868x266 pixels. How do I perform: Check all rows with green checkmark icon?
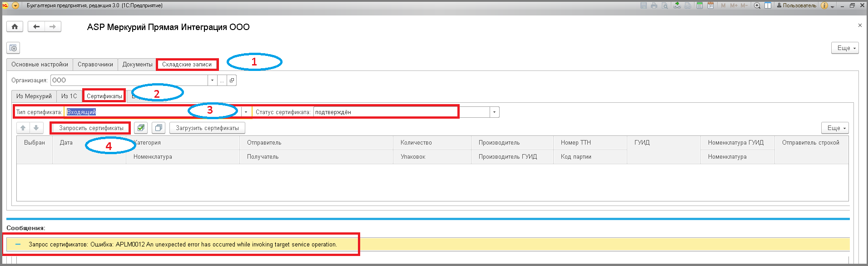coord(141,128)
